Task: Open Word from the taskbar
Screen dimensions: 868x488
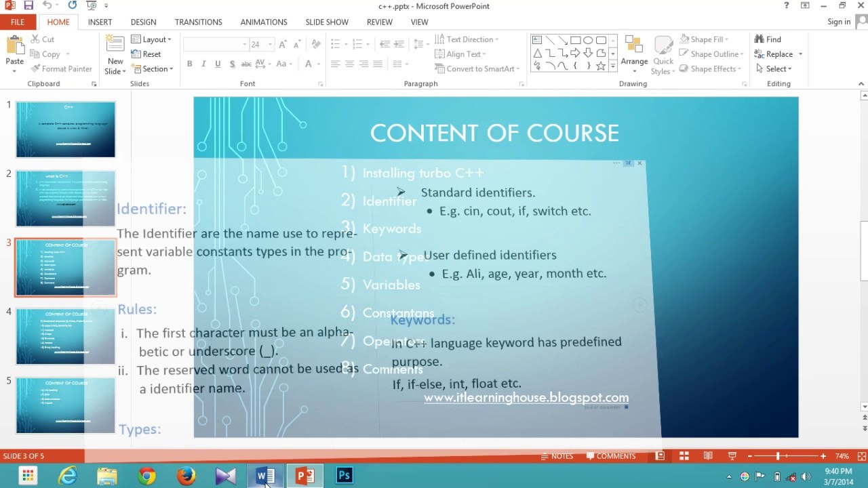Action: pos(264,476)
